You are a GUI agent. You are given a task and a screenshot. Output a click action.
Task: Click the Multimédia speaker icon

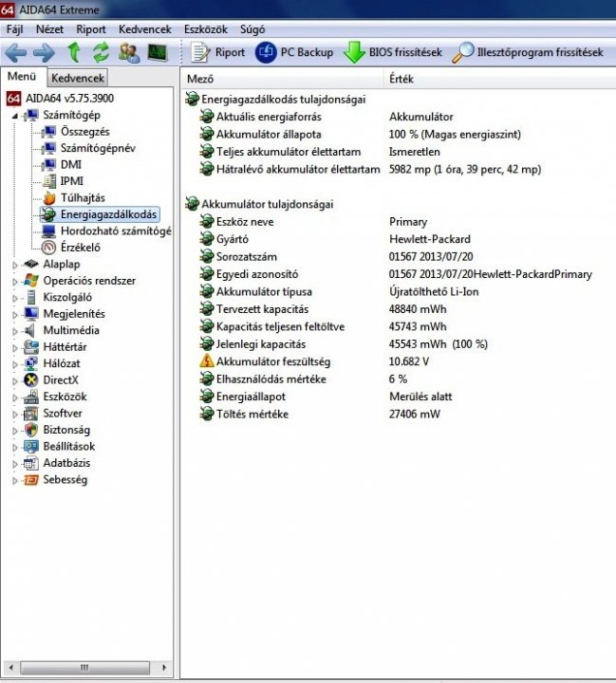click(30, 330)
